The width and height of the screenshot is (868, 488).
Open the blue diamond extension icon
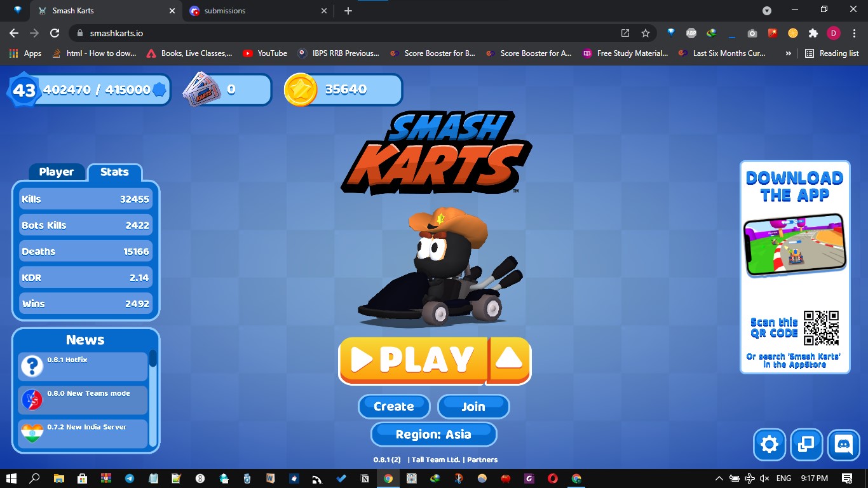point(671,33)
